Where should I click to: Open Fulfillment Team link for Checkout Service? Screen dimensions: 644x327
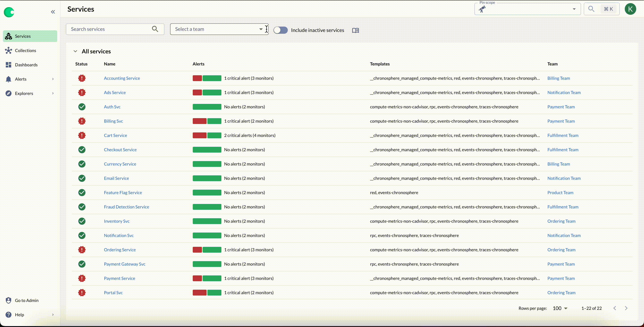563,150
